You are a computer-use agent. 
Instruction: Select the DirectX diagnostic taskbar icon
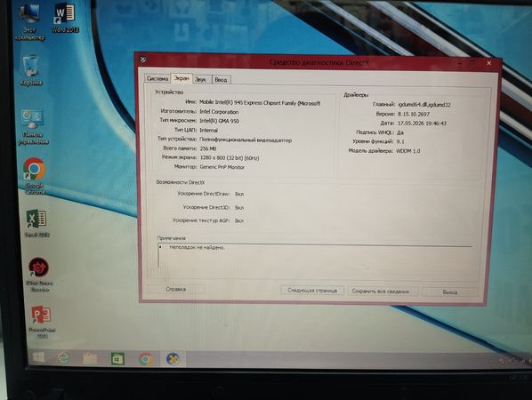click(173, 359)
